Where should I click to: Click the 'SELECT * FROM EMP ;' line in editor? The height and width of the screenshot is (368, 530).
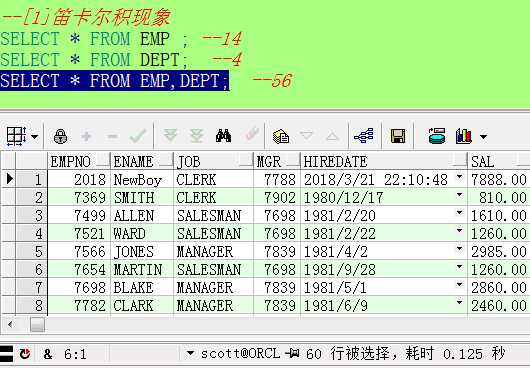pos(94,38)
